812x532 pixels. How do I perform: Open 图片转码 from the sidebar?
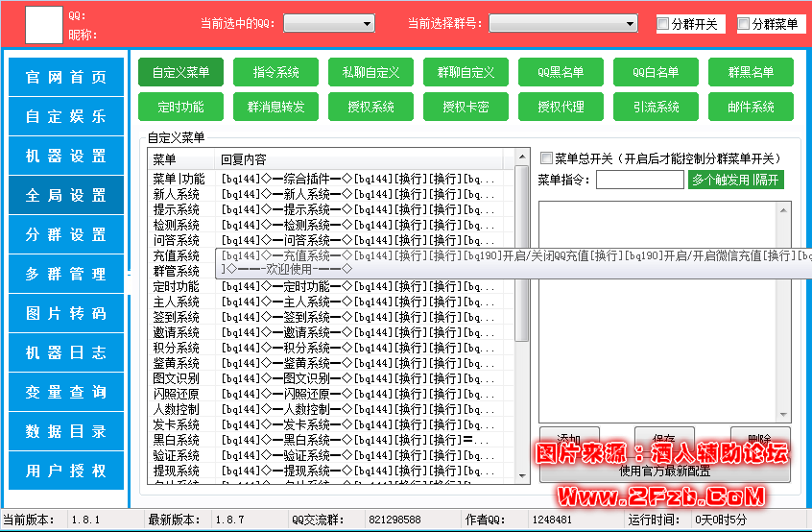point(66,314)
